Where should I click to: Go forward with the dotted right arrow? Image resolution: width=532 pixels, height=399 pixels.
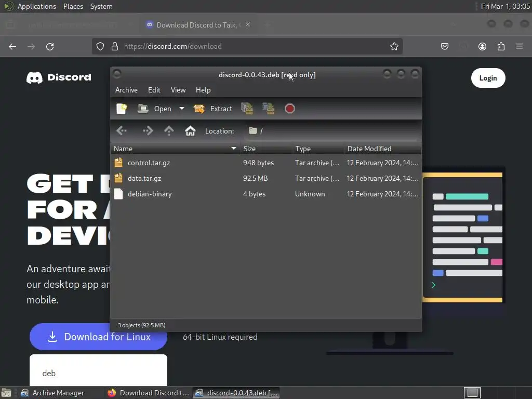coord(148,130)
